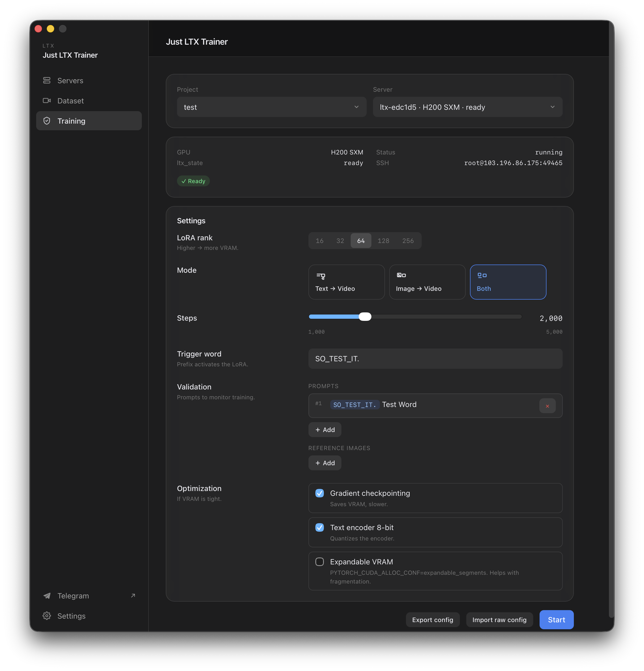This screenshot has width=644, height=671.
Task: Go to the Dataset section
Action: [x=89, y=101]
